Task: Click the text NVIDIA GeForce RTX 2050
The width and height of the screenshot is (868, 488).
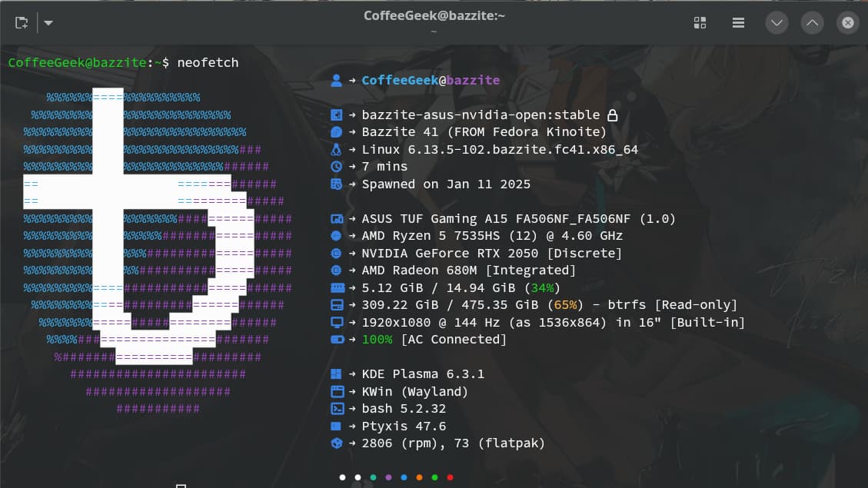Action: tap(450, 254)
